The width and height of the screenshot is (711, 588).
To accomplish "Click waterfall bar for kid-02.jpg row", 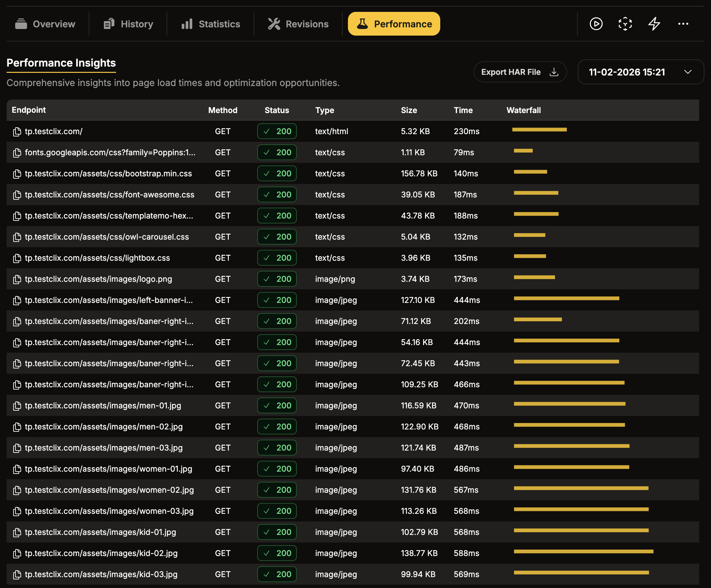I will click(583, 551).
